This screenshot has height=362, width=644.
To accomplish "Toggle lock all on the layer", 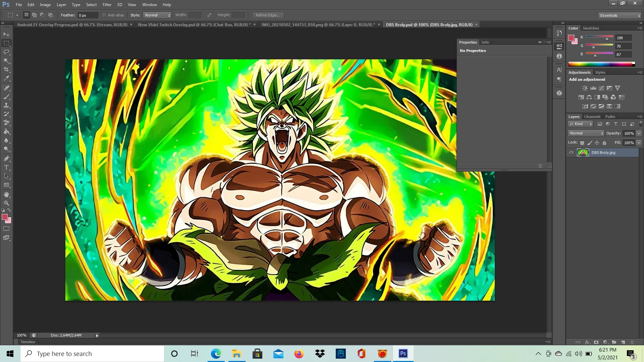I will (604, 143).
